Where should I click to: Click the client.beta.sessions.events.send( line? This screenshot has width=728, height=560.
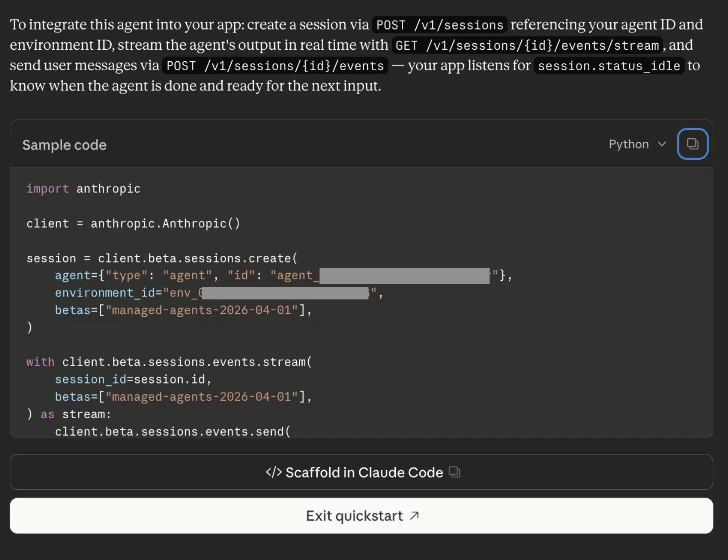coord(172,431)
